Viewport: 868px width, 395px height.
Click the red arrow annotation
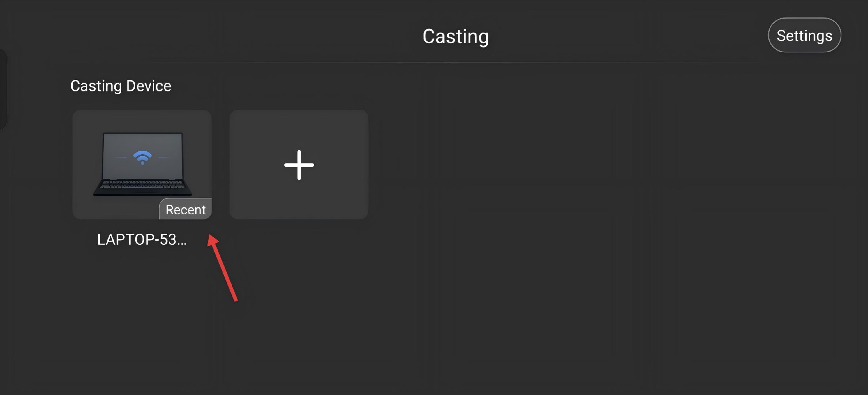pos(223,269)
